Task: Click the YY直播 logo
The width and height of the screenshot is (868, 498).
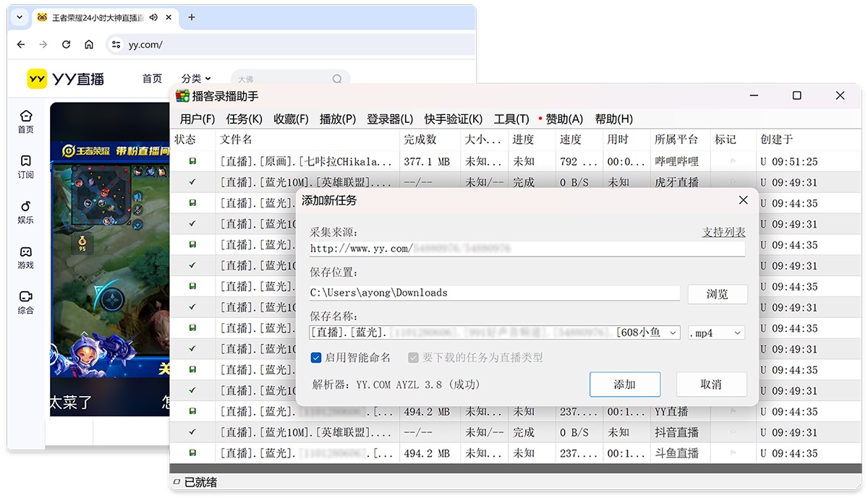Action: tap(66, 79)
